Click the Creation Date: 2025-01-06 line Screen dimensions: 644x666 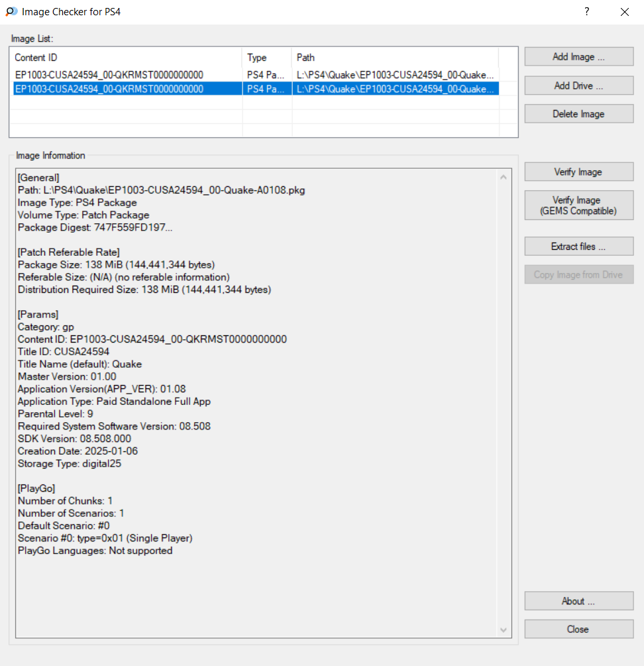pos(78,451)
